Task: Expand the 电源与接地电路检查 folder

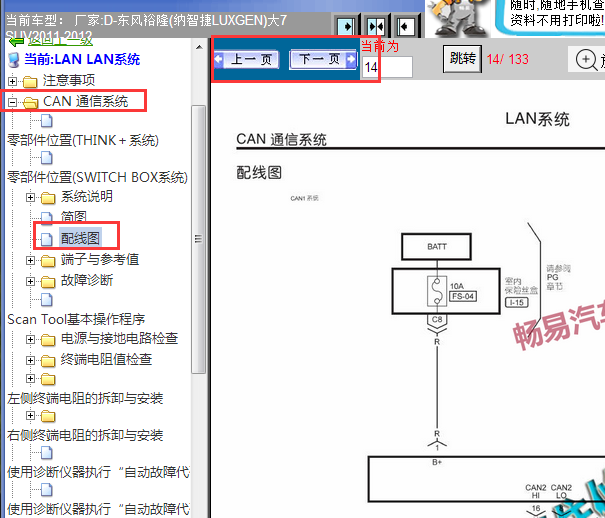Action: [x=30, y=339]
